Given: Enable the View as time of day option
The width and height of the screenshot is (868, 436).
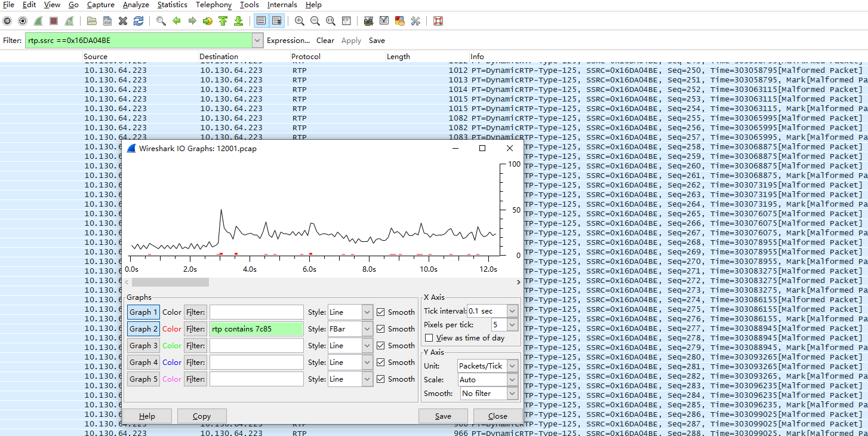Looking at the screenshot, I should pos(429,337).
